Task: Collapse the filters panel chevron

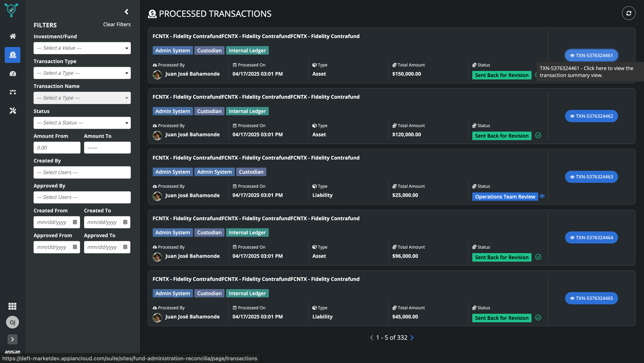Action: coord(127,12)
